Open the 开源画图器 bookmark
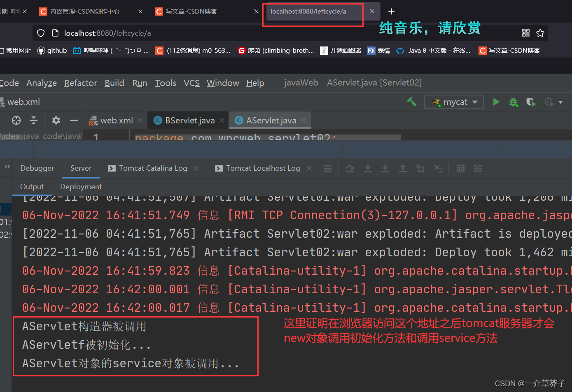The height and width of the screenshot is (392, 572). click(x=341, y=50)
